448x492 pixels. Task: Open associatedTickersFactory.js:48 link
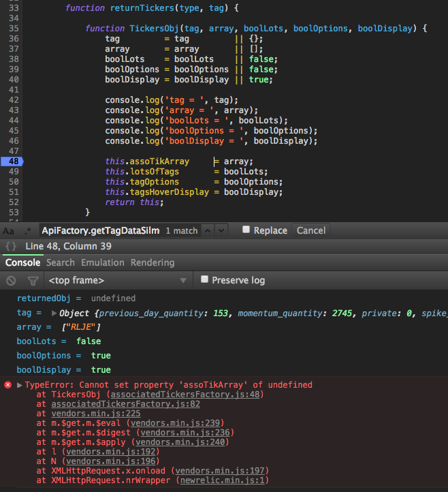(x=185, y=395)
